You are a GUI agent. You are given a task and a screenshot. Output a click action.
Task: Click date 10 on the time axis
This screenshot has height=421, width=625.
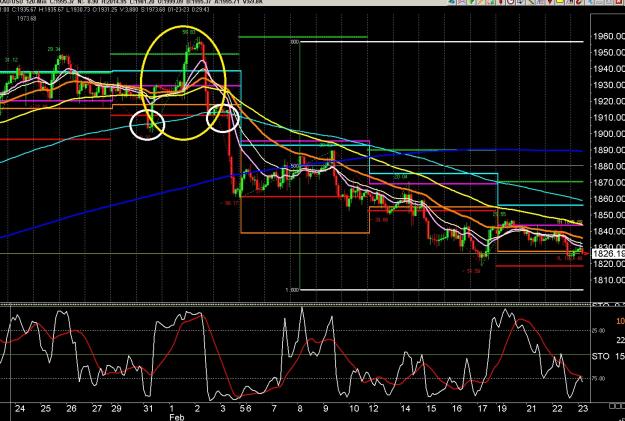pyautogui.click(x=354, y=408)
